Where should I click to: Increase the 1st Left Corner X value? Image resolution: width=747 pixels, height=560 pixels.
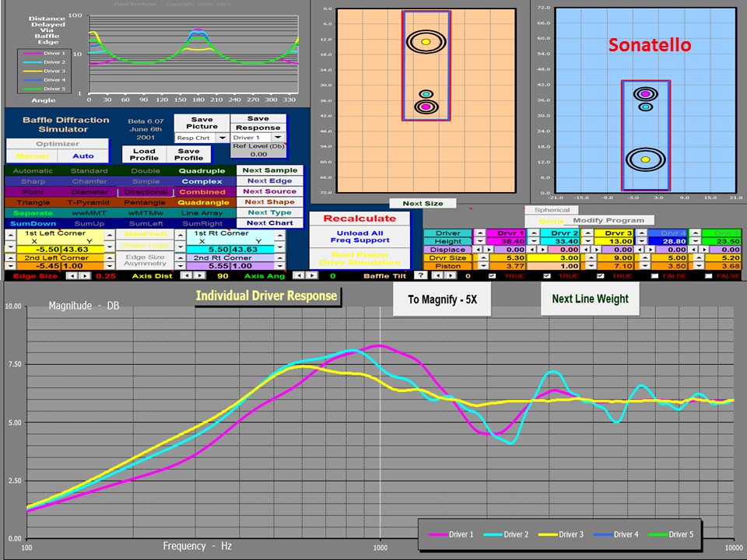[9, 234]
